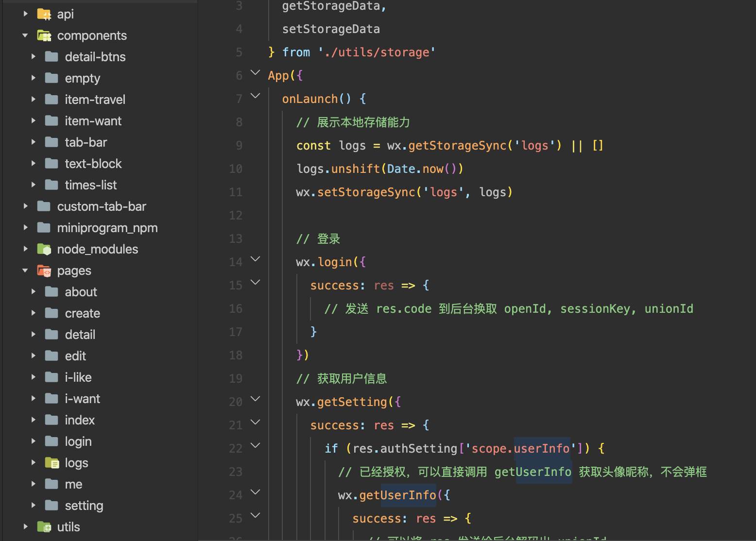Fold the wx.getUserInfo block at line 24
Viewport: 756px width, 541px height.
(255, 492)
